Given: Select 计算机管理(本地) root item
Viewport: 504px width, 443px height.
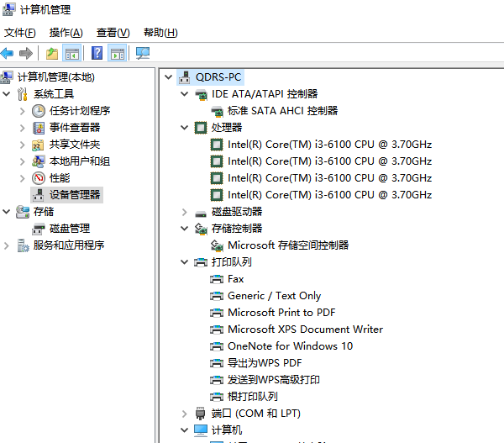Looking at the screenshot, I should coord(55,77).
